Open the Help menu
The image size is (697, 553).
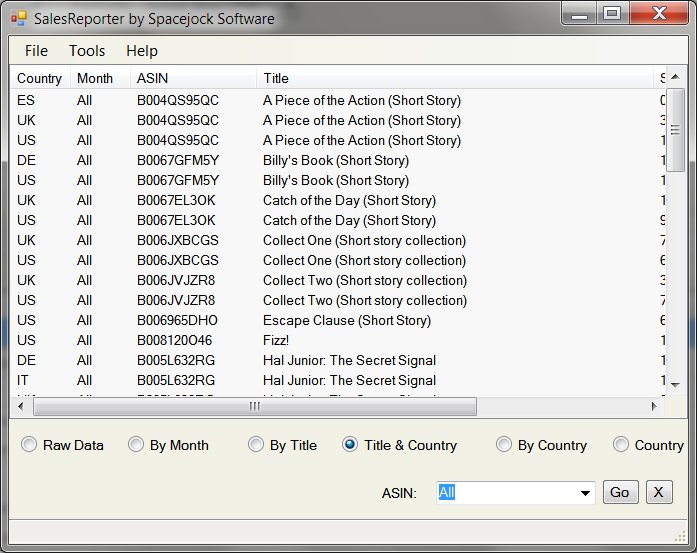(142, 51)
